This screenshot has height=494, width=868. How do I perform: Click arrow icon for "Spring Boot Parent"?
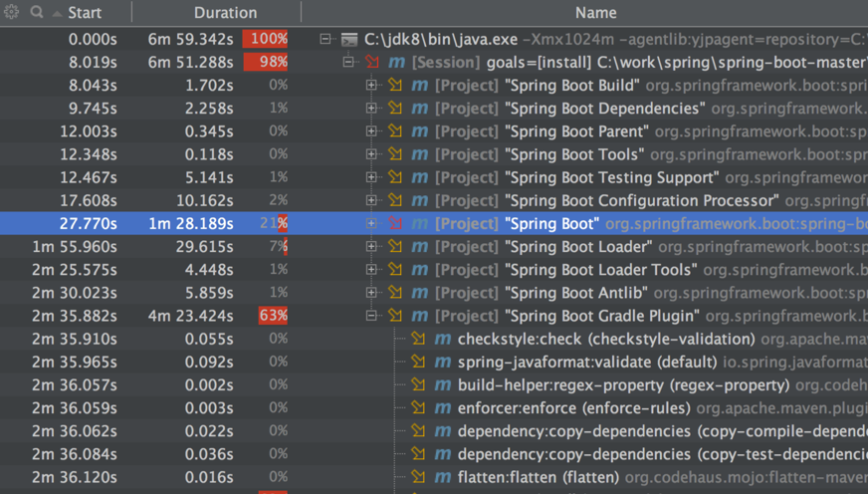tap(395, 131)
